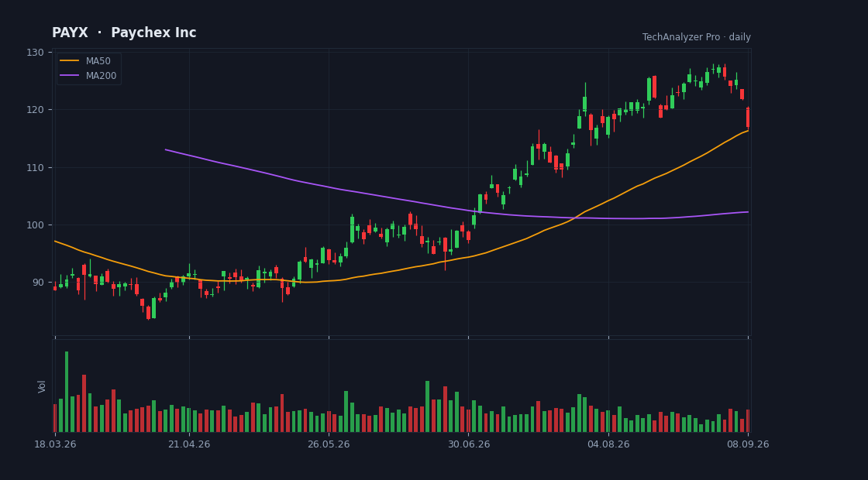Click the 04.08.26 date axis label

608,444
